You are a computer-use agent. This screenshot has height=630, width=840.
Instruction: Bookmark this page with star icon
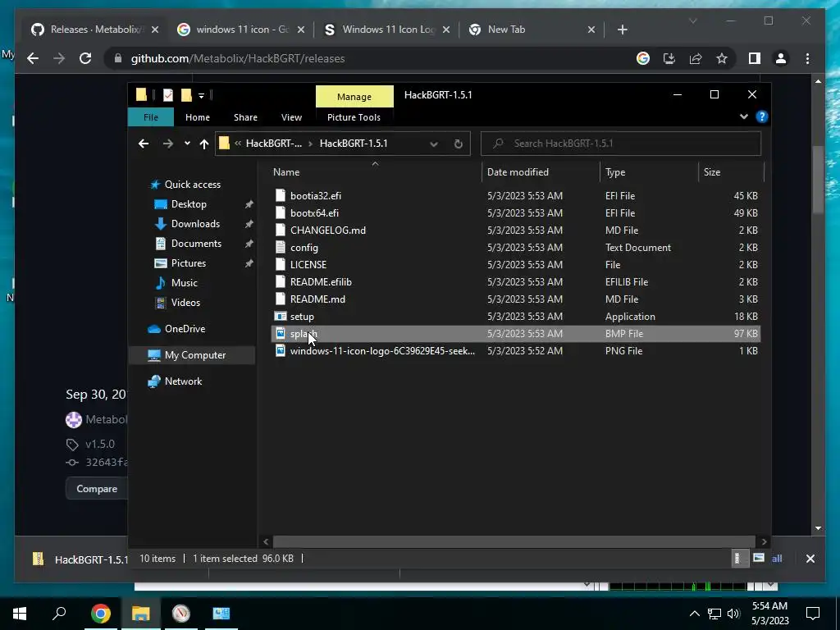coord(722,58)
